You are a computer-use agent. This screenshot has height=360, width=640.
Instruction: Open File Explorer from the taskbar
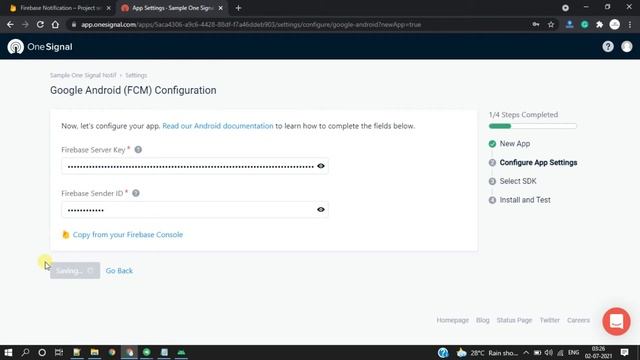pos(94,352)
